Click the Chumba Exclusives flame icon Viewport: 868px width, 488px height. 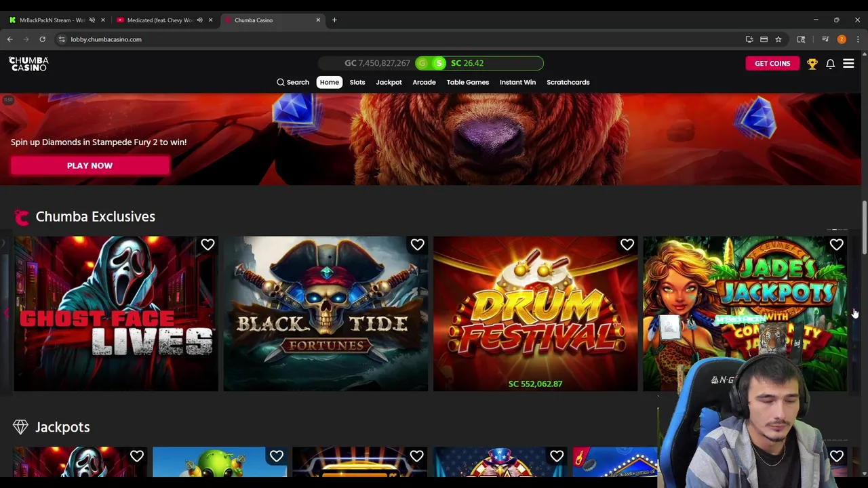click(22, 217)
